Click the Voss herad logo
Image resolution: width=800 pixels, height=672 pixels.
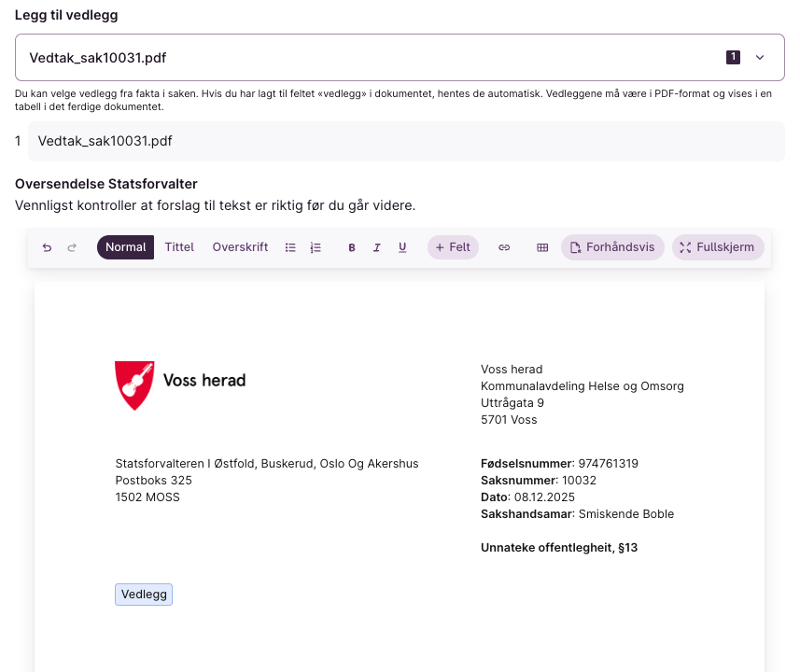[180, 385]
